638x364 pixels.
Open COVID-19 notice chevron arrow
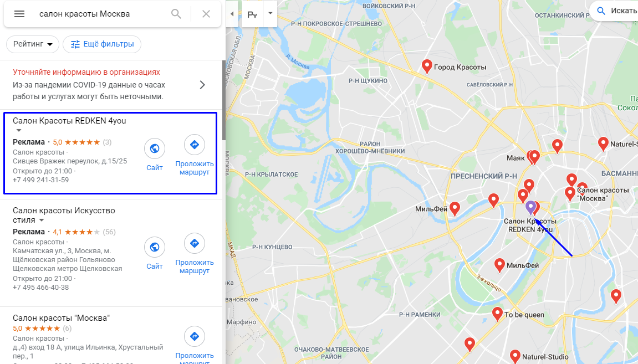[x=202, y=85]
